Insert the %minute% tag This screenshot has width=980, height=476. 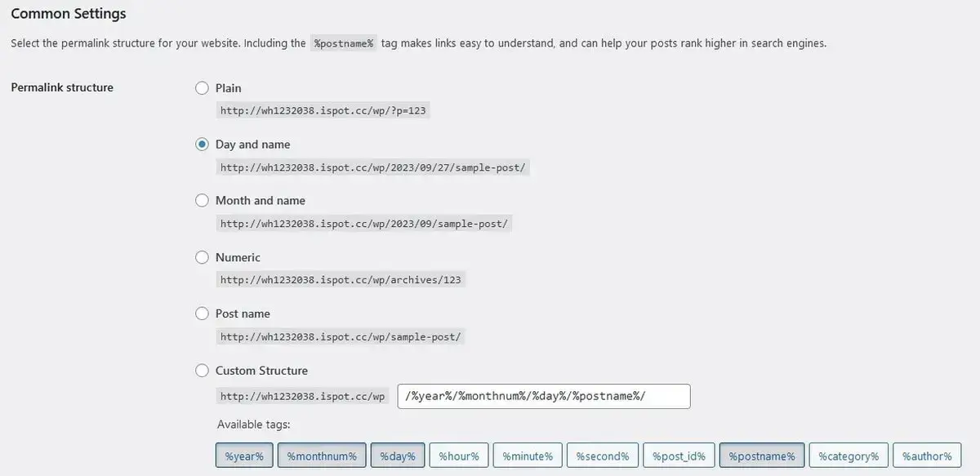tap(528, 456)
